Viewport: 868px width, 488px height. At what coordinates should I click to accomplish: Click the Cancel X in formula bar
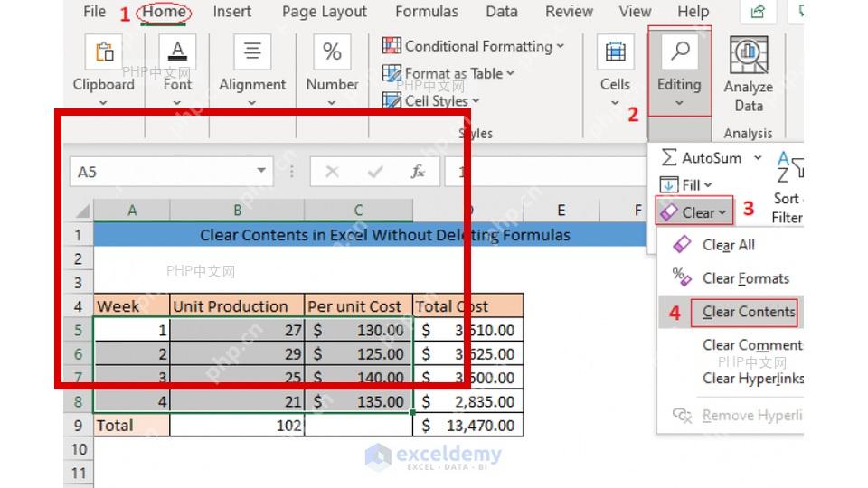332,172
